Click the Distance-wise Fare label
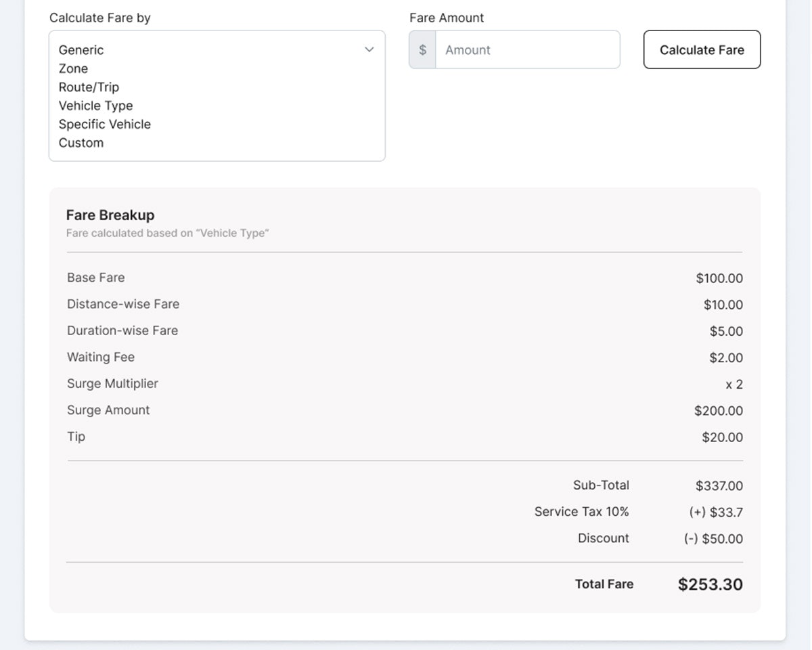Image resolution: width=812 pixels, height=650 pixels. 123,304
